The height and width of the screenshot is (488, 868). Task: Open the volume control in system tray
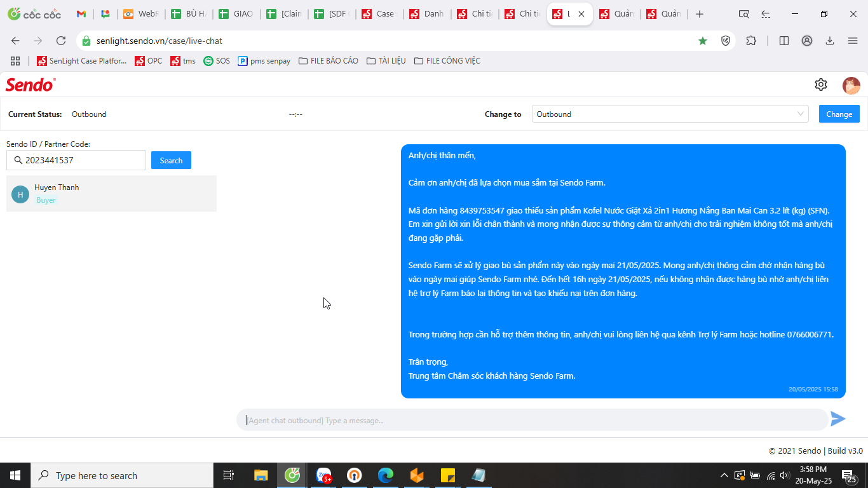pos(785,475)
